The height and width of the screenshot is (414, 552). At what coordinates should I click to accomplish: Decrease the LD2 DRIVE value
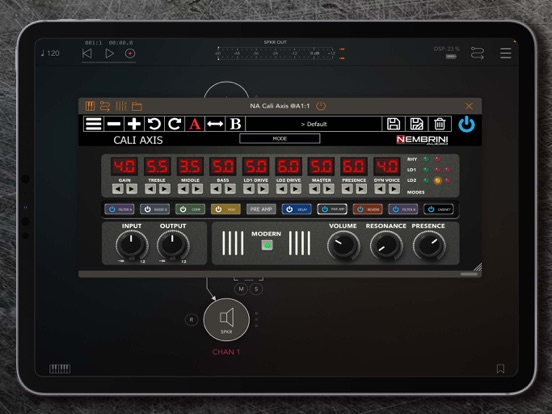click(281, 189)
